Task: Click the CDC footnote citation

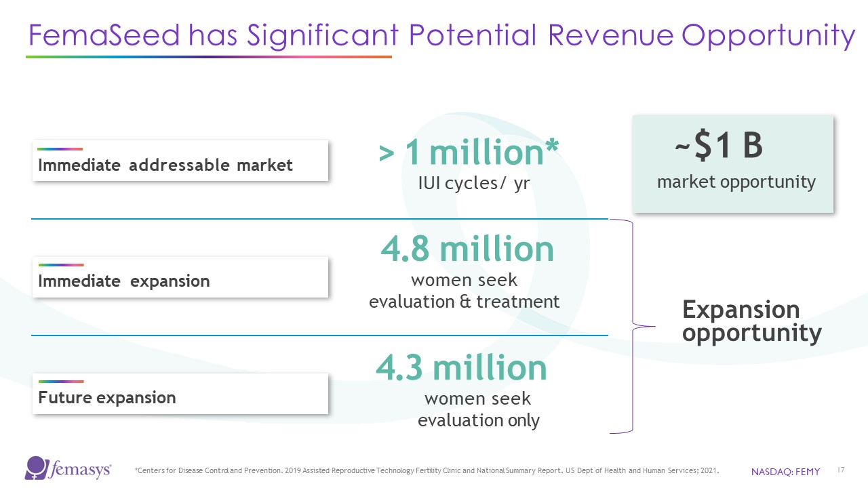Action: coord(427,469)
